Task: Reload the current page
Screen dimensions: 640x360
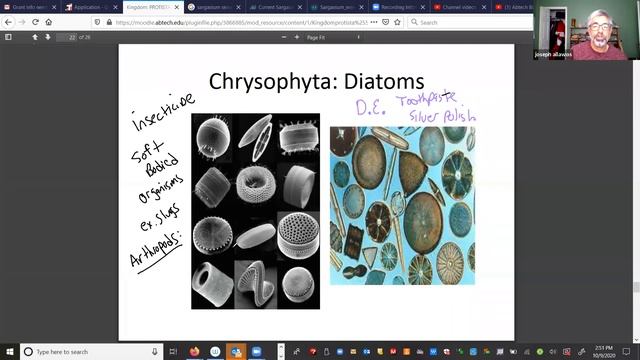Action: click(36, 22)
